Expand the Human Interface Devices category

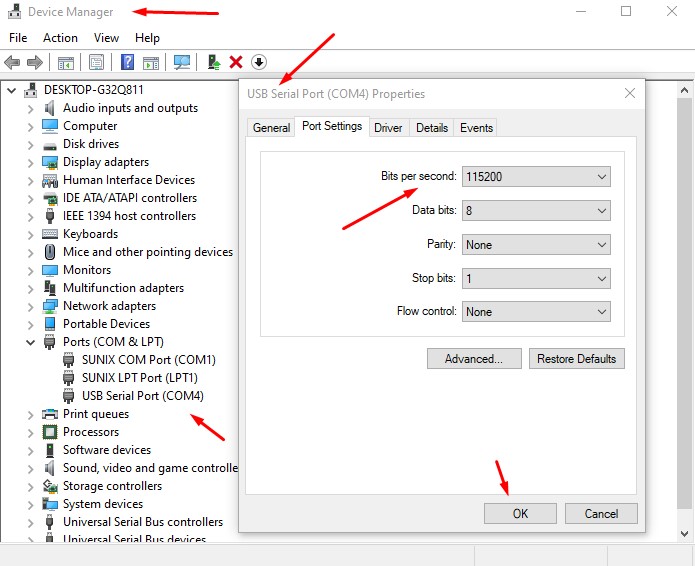click(31, 181)
